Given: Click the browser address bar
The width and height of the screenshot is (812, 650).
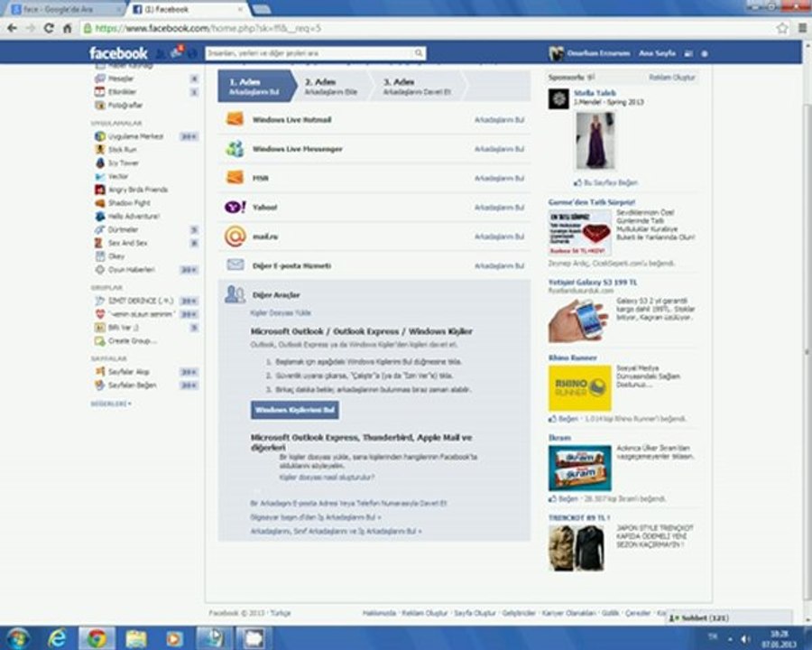Looking at the screenshot, I should click(x=425, y=28).
